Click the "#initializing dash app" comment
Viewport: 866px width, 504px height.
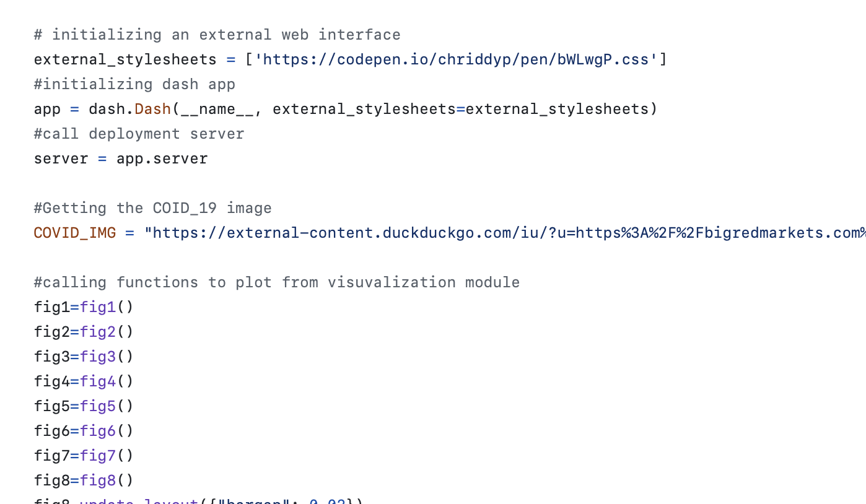pos(134,84)
